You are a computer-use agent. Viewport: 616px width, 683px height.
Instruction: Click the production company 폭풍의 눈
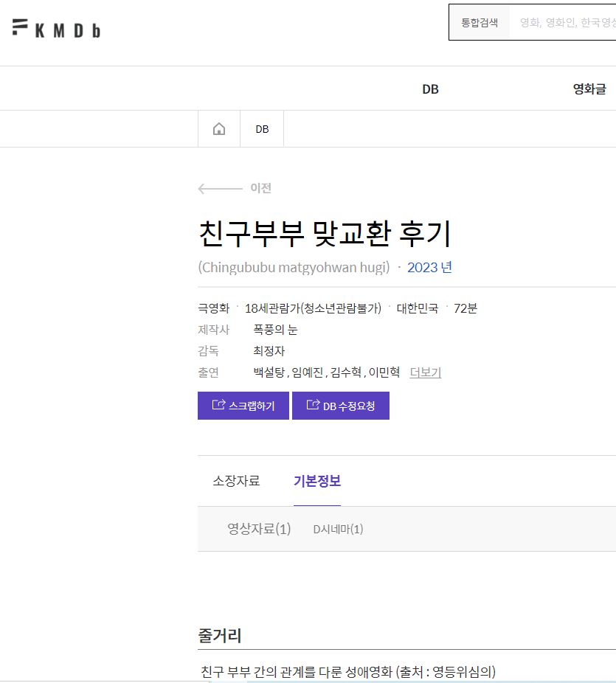click(275, 330)
